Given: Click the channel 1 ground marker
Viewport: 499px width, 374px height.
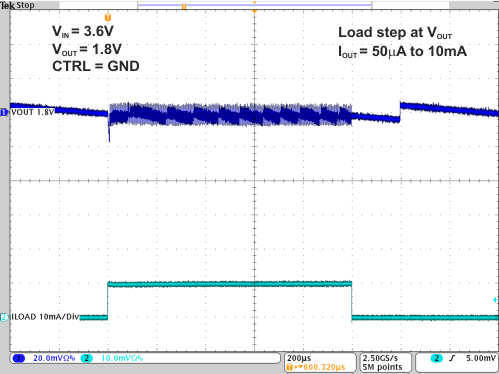Looking at the screenshot, I should pyautogui.click(x=4, y=112).
